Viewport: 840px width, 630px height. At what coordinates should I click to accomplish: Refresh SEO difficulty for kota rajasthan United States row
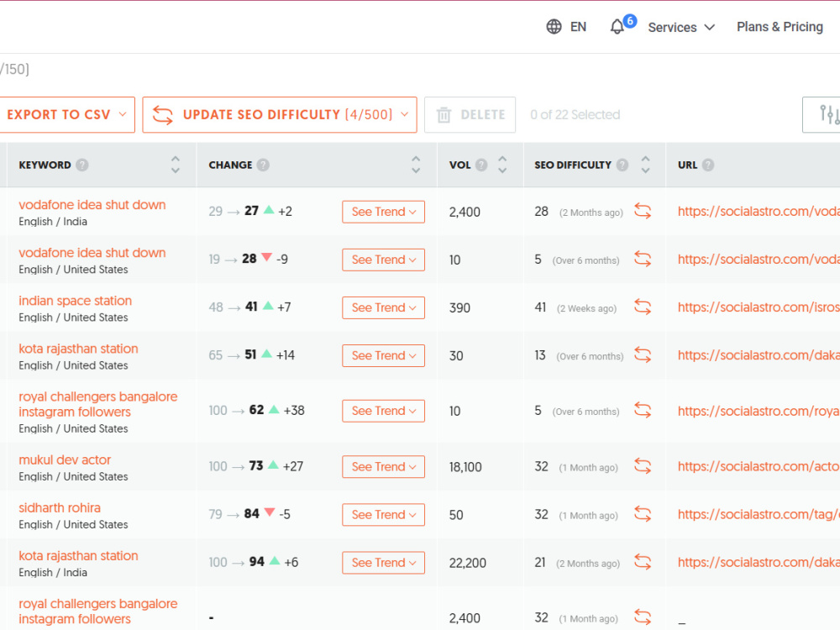pyautogui.click(x=643, y=355)
